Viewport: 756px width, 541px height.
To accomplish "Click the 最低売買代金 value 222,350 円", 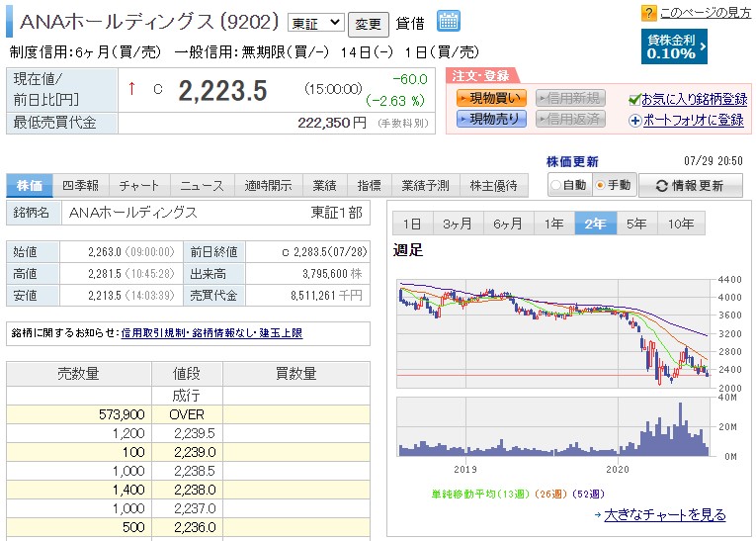I will [332, 123].
